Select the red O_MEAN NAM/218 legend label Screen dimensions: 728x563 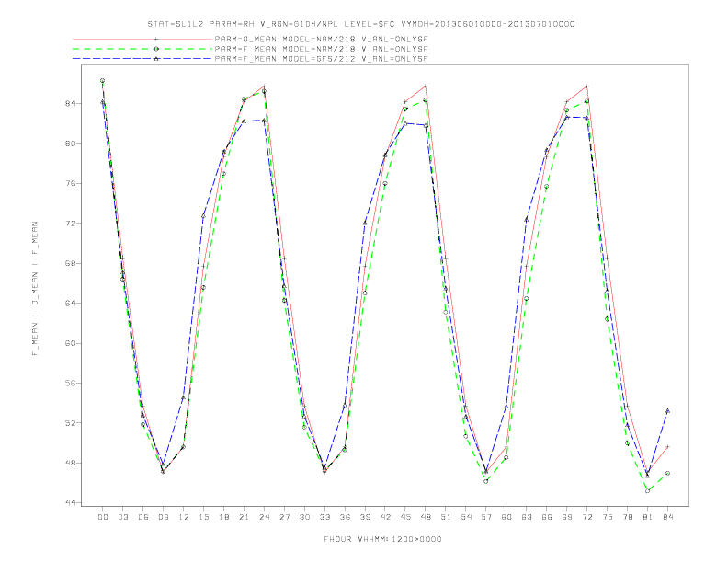(x=322, y=39)
